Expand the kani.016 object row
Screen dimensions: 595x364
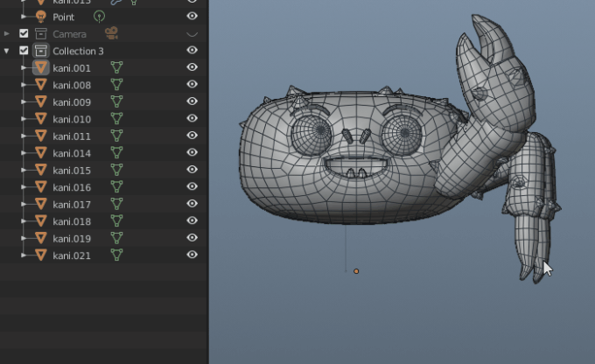pos(24,187)
